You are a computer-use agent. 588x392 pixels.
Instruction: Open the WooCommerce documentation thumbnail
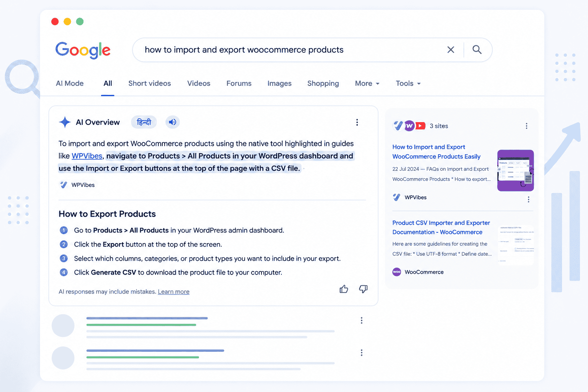tap(515, 245)
